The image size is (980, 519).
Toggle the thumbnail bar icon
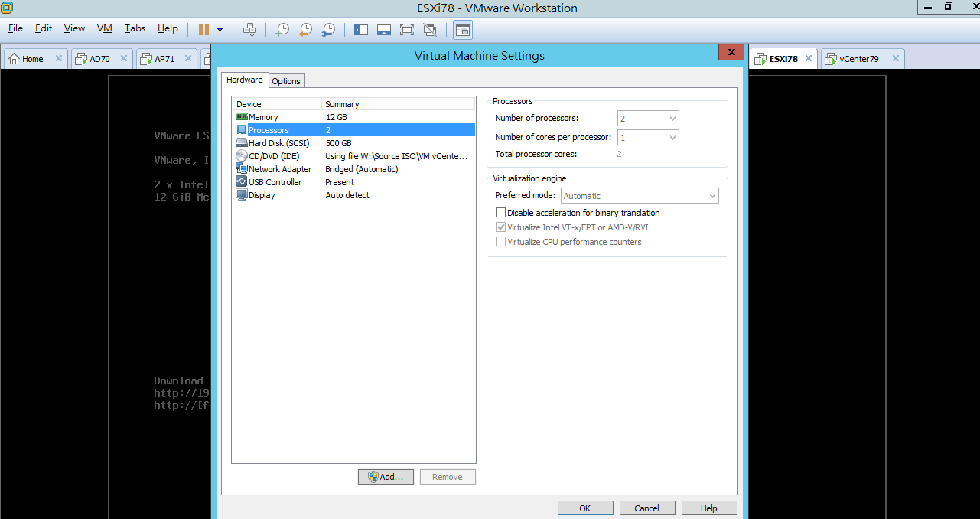click(x=384, y=29)
